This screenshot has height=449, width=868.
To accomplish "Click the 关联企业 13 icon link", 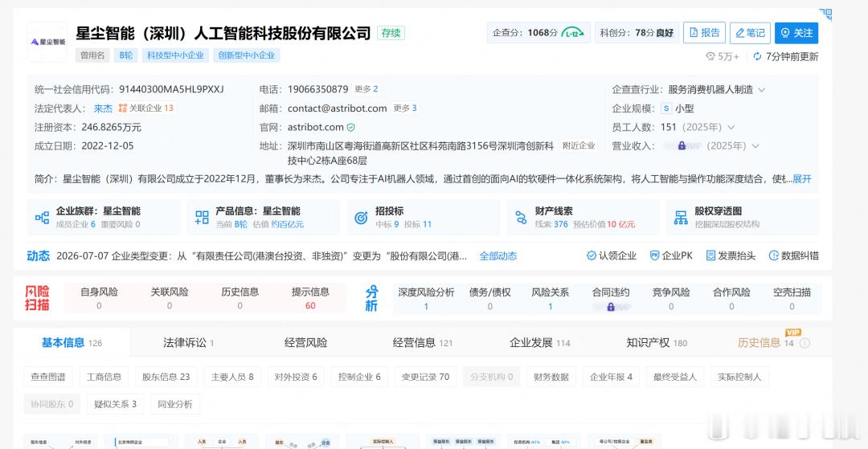I will pos(146,108).
